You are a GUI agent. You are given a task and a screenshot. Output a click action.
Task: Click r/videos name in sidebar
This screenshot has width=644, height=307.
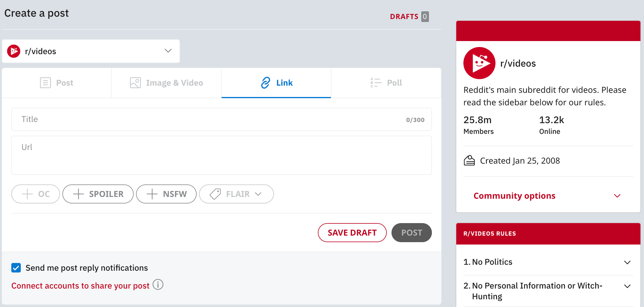pos(518,63)
